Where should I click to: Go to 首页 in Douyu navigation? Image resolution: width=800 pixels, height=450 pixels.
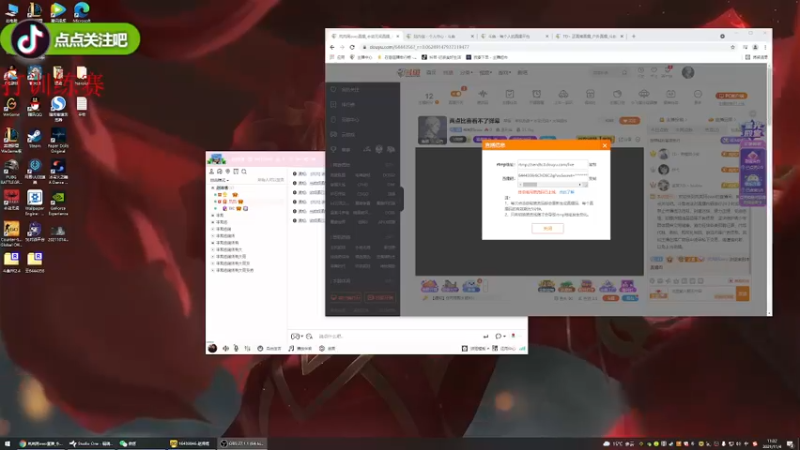coord(431,72)
